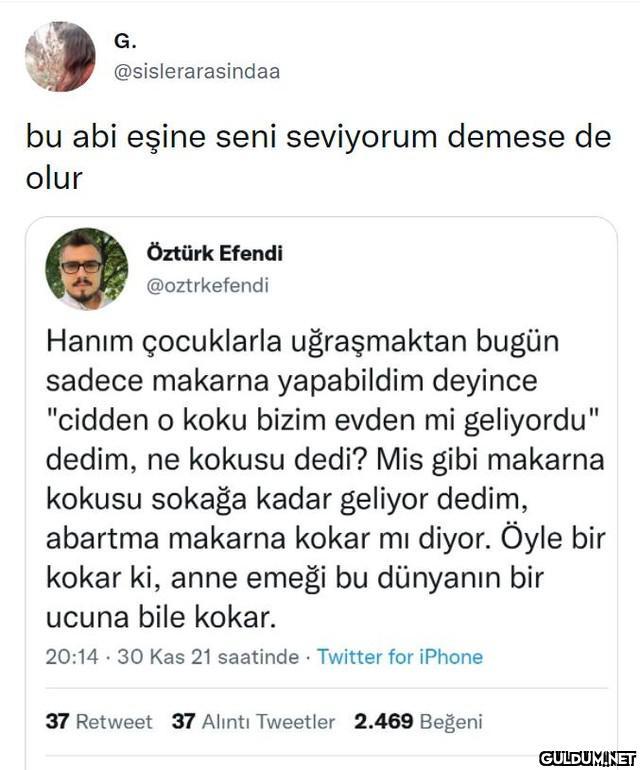Open the "Twitter for iPhone" source link

(399, 657)
